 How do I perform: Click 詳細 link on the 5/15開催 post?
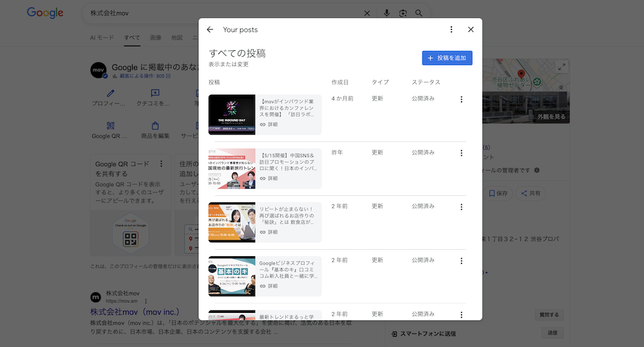(x=269, y=178)
